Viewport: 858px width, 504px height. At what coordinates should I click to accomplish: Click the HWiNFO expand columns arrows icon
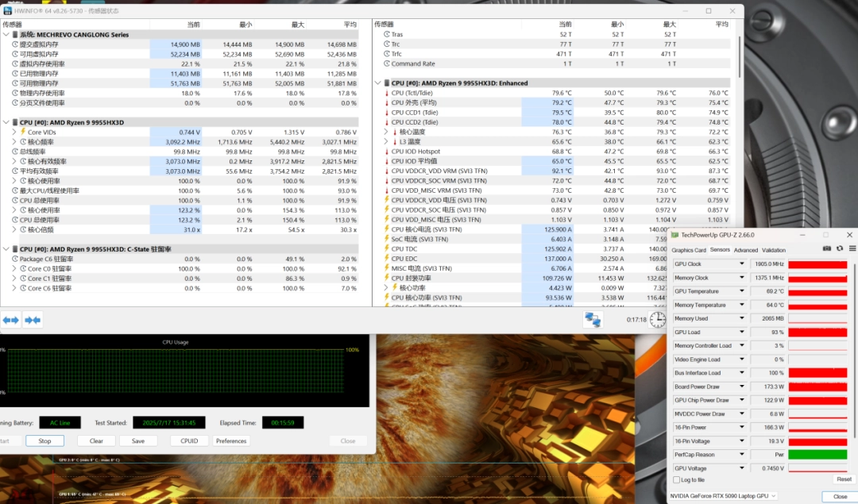click(11, 320)
